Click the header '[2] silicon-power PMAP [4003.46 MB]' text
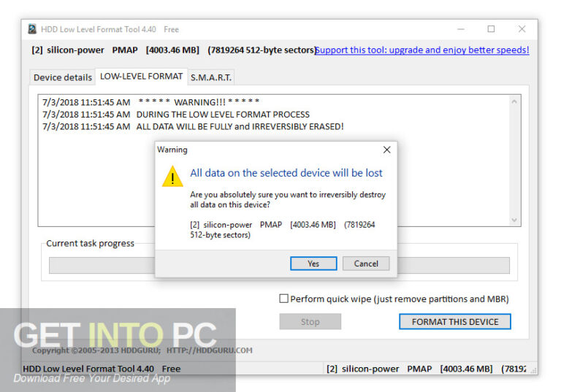 coord(115,50)
